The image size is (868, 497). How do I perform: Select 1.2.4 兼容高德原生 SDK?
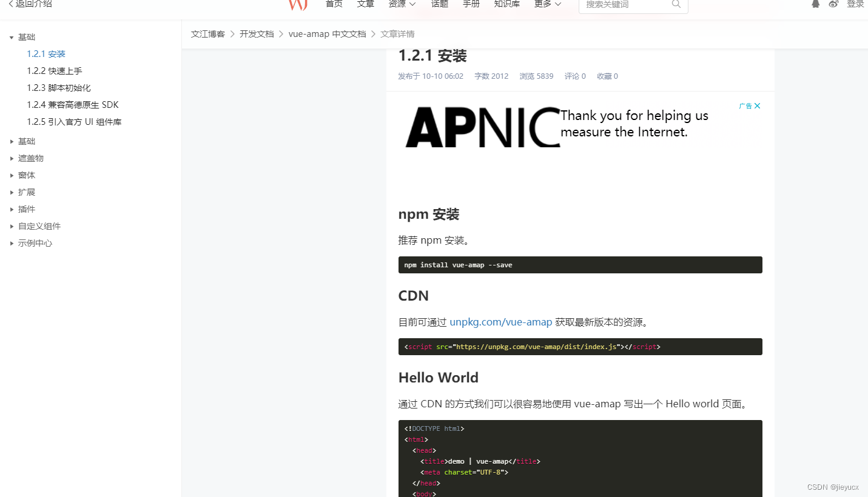[73, 105]
